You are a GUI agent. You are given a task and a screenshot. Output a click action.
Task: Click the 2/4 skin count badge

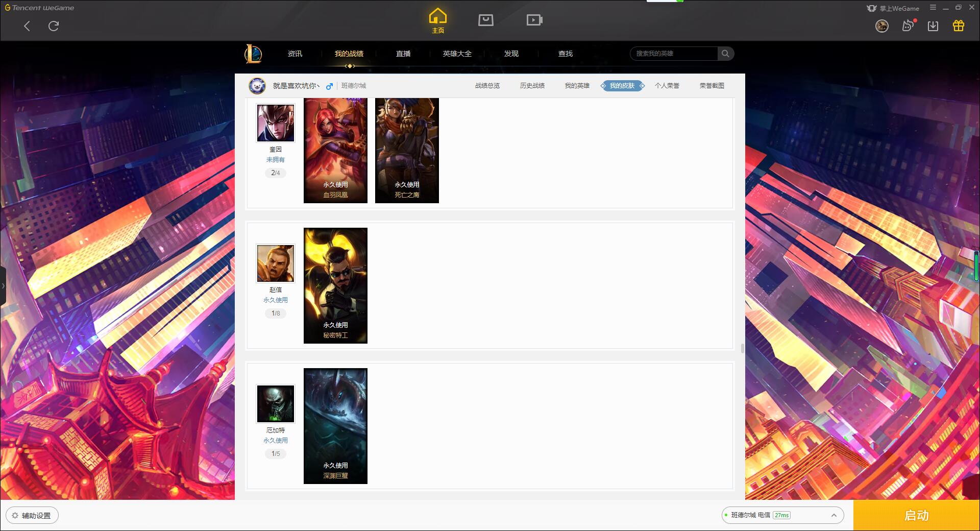(276, 173)
